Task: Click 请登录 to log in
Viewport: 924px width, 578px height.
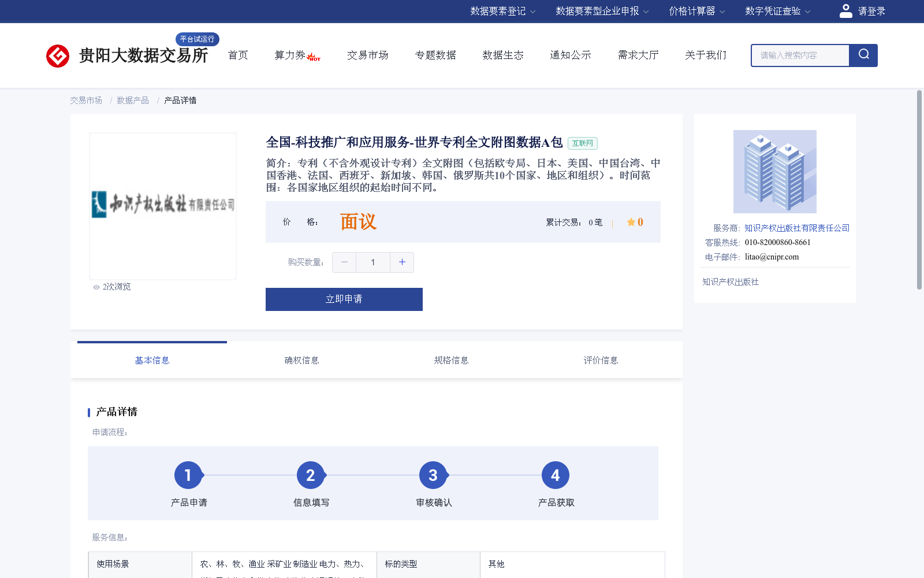Action: pos(871,11)
